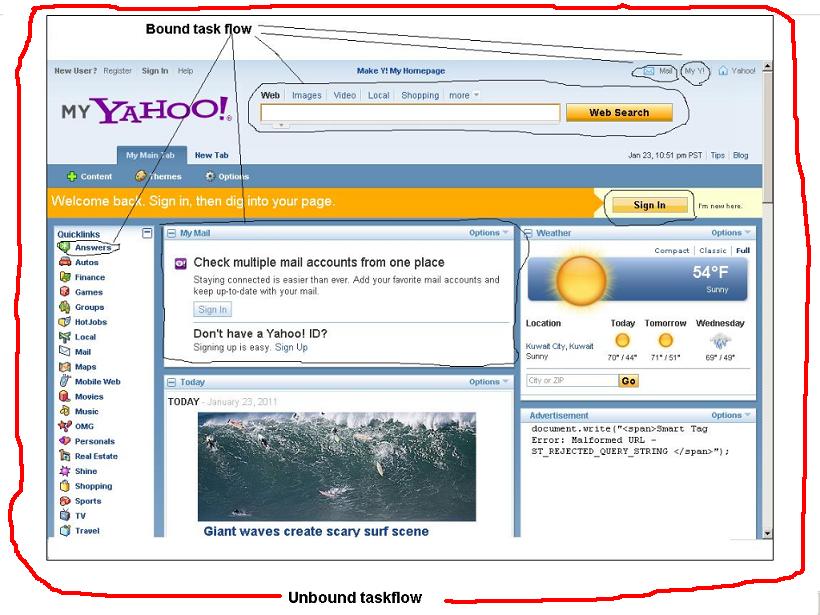This screenshot has height=615, width=820.
Task: Click the OMG icon in Quicklinks
Action: point(64,426)
